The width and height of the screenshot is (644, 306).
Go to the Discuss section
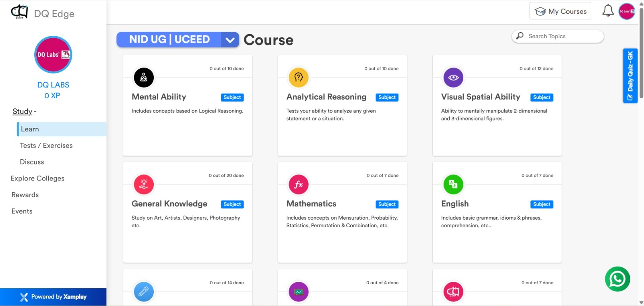(x=32, y=162)
